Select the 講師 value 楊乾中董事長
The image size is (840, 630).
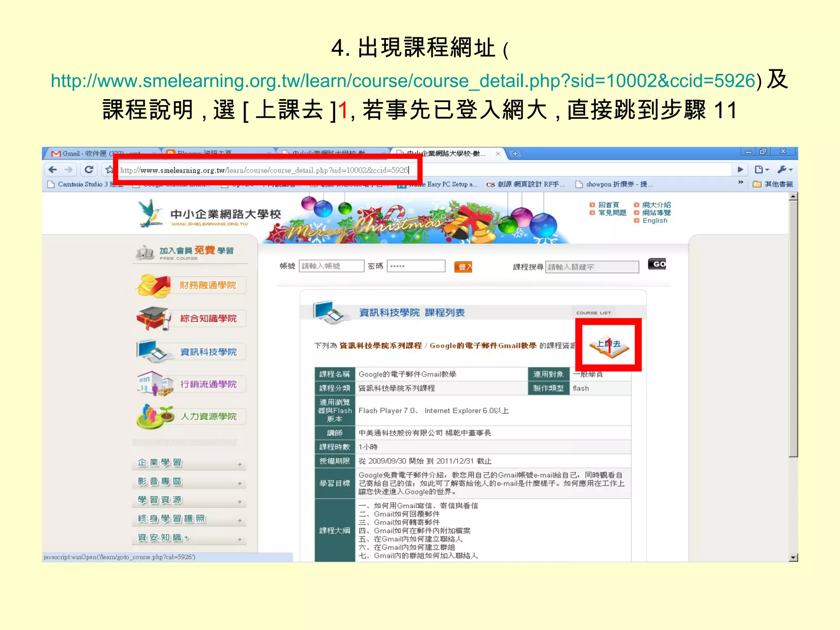tap(468, 433)
